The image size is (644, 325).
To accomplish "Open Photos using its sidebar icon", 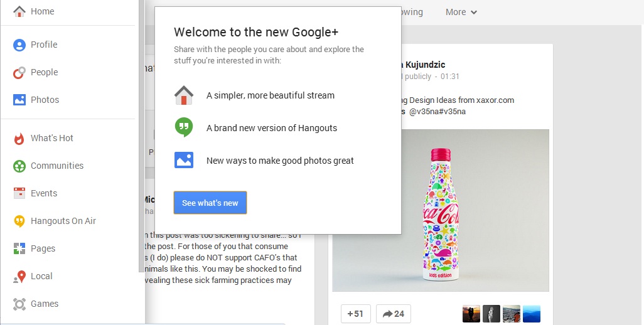I will coord(19,100).
